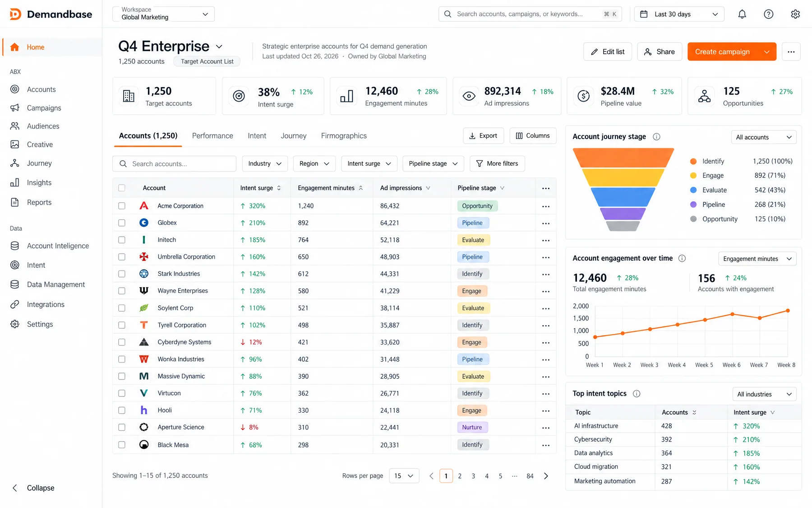The width and height of the screenshot is (812, 508).
Task: Click info icon beside Top intent topics
Action: [x=637, y=394]
